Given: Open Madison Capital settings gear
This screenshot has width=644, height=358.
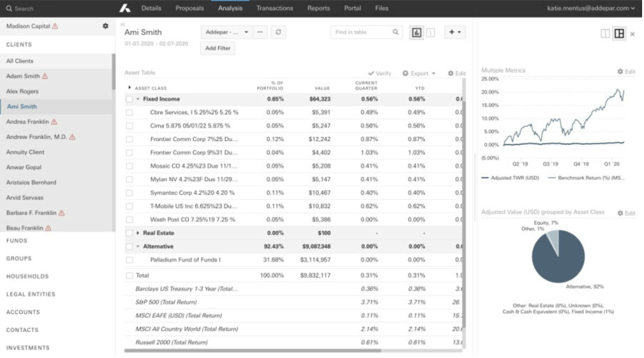Looking at the screenshot, I should click(105, 26).
